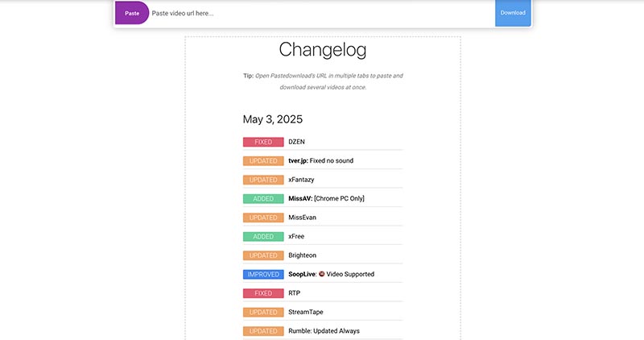Click the green ADDED badge beside MissAV
644x340 pixels.
point(263,198)
